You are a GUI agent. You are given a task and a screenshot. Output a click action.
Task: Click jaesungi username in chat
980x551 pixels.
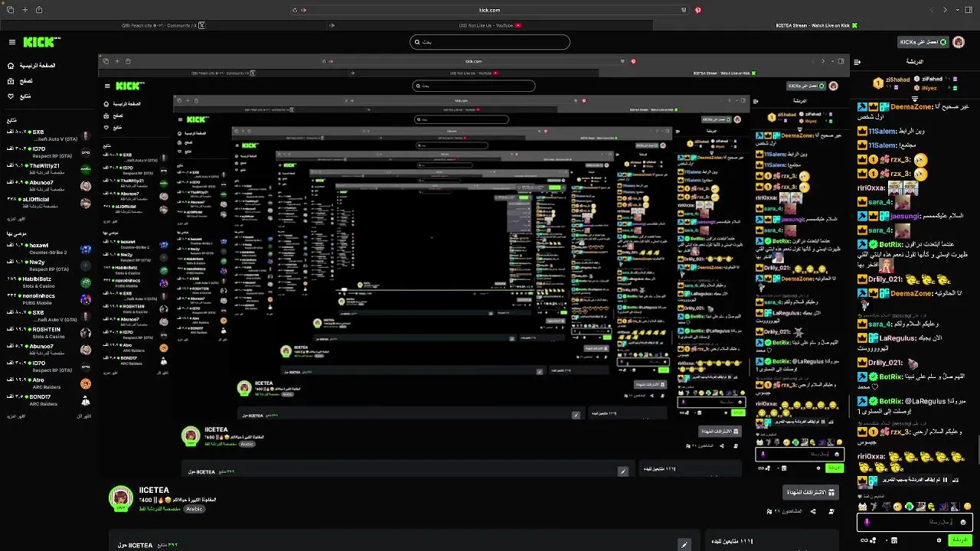coord(903,217)
